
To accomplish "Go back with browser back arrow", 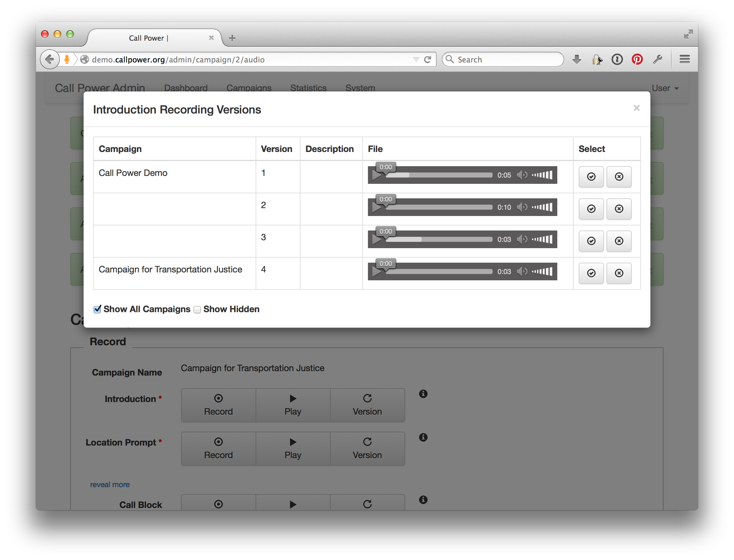I will coord(50,59).
